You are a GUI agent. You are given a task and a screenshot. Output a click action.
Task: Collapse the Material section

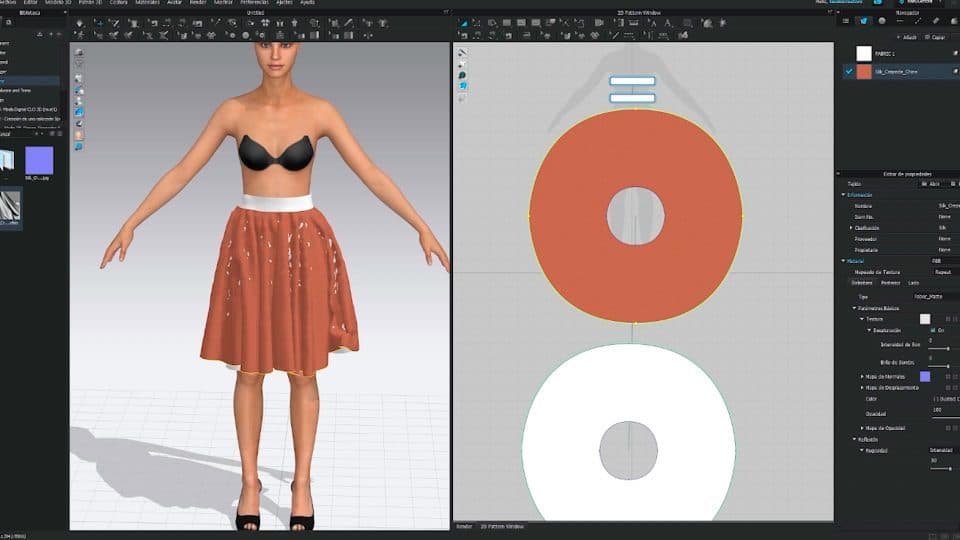click(844, 261)
